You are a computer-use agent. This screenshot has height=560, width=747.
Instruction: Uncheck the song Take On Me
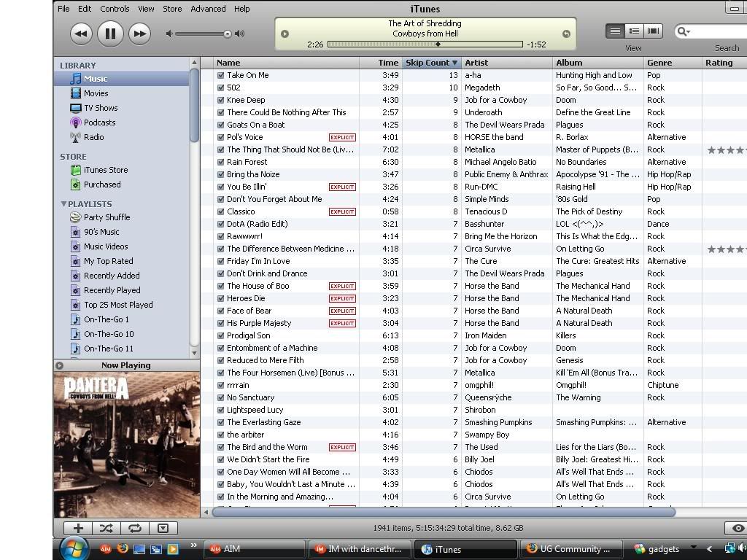pyautogui.click(x=220, y=75)
